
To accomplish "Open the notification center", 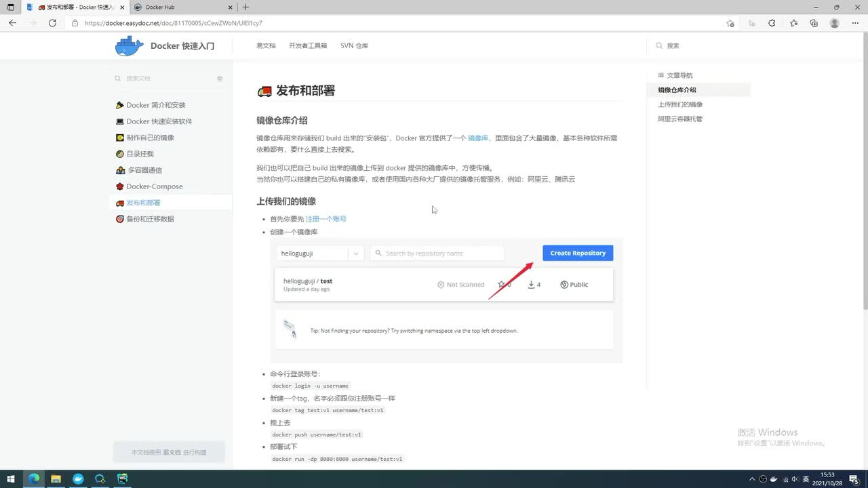I will pyautogui.click(x=854, y=479).
